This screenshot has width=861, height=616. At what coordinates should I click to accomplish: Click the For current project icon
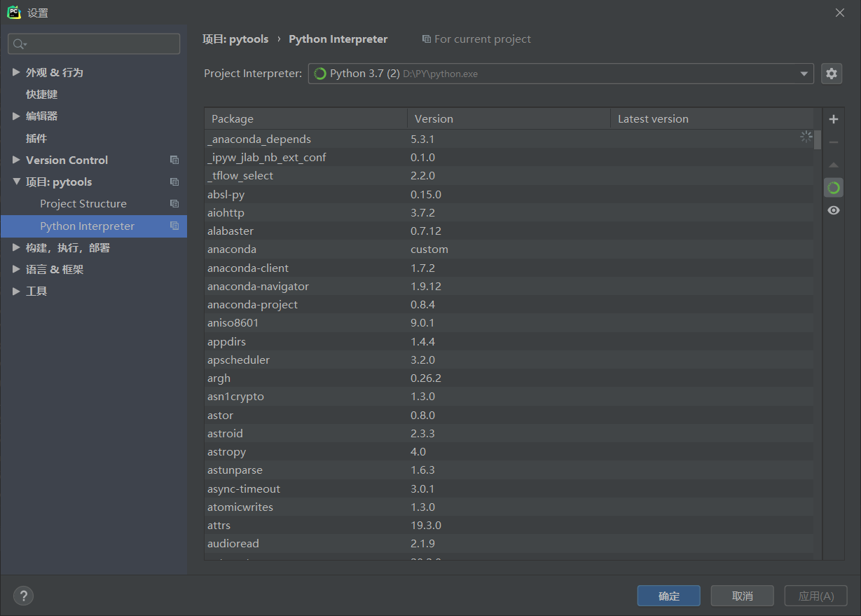coord(426,39)
